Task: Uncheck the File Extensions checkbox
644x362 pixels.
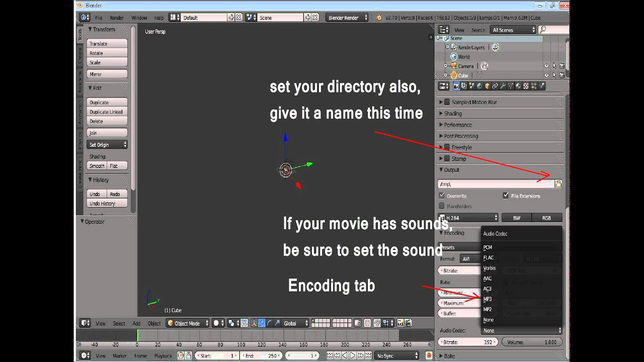Action: [x=506, y=196]
